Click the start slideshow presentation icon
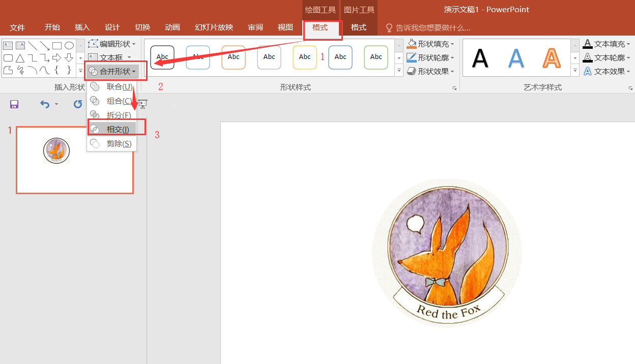This screenshot has height=364, width=635. pos(143,104)
